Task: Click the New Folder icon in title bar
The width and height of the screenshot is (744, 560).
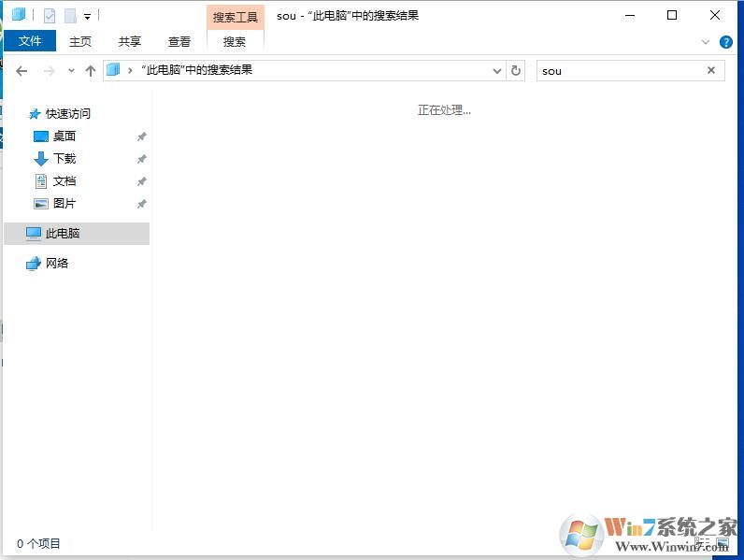Action: 69,15
